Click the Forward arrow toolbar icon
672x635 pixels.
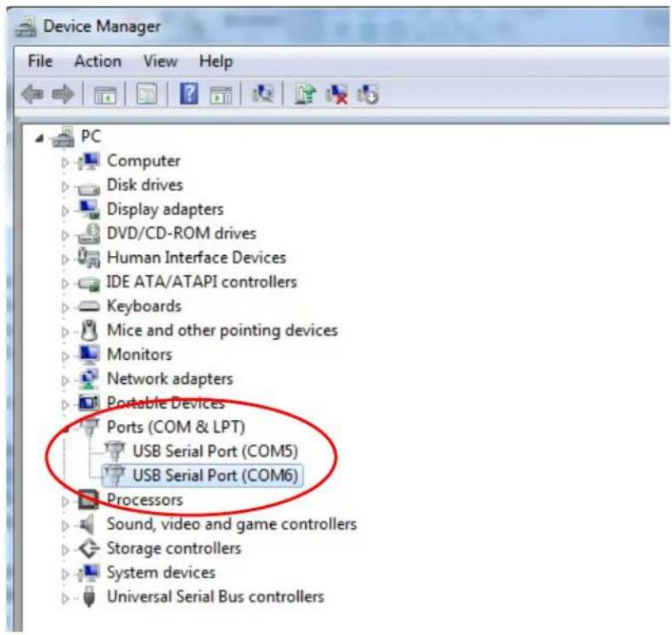(x=63, y=94)
